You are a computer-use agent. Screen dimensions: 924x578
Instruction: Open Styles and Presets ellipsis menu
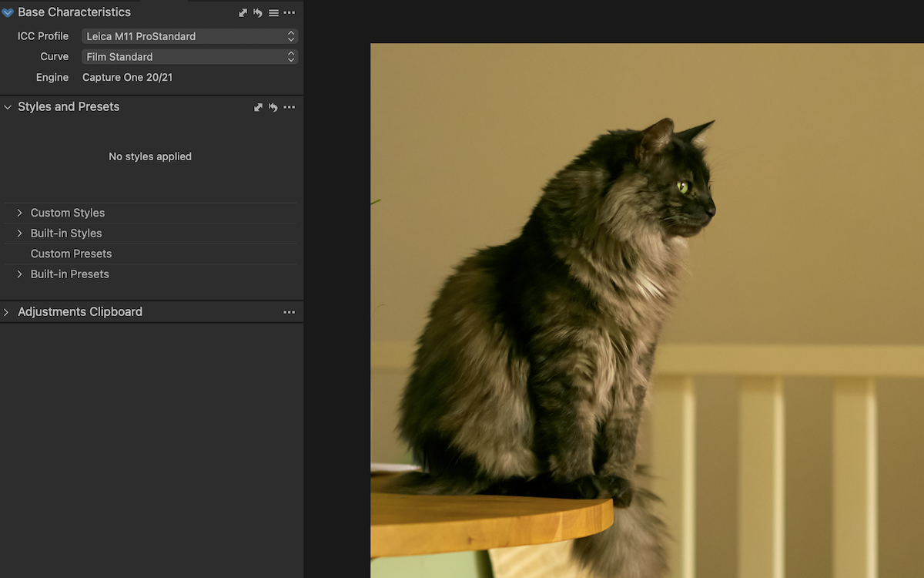[290, 107]
